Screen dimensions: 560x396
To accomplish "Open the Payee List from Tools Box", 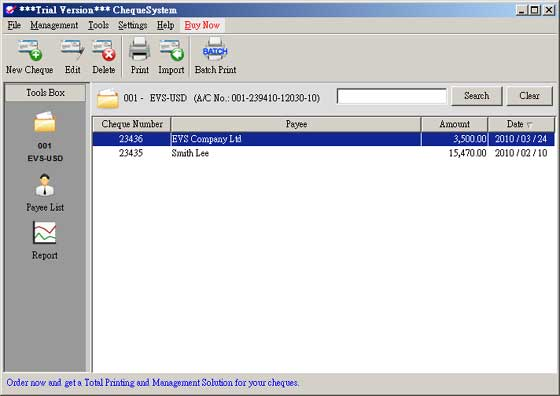I will click(x=45, y=185).
